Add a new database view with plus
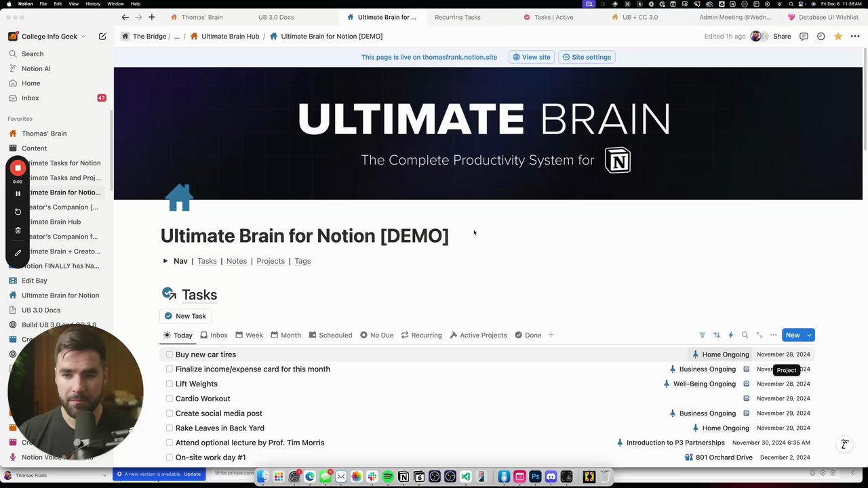Screen dimensions: 868x488 click(551, 335)
